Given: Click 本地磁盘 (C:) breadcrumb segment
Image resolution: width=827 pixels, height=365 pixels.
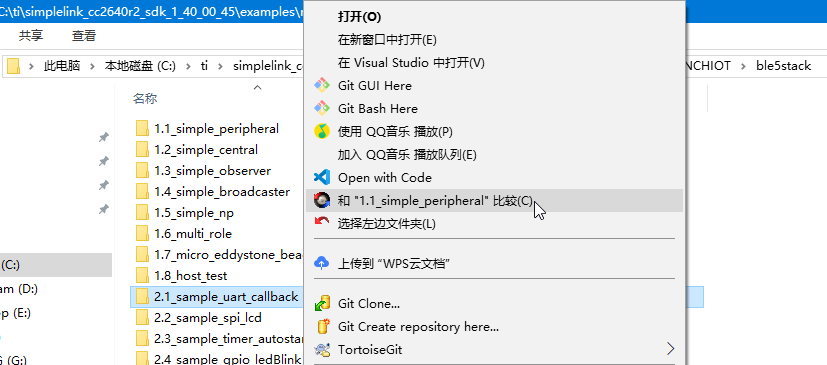Looking at the screenshot, I should tap(140, 66).
